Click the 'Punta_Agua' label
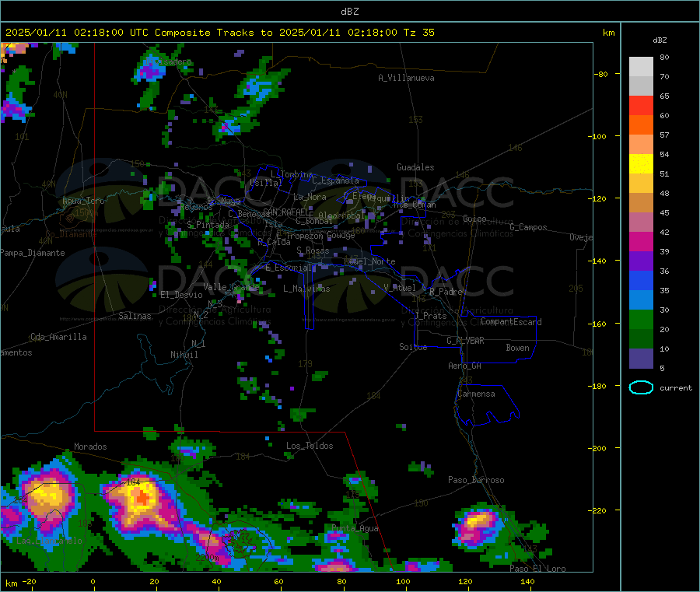 355,528
